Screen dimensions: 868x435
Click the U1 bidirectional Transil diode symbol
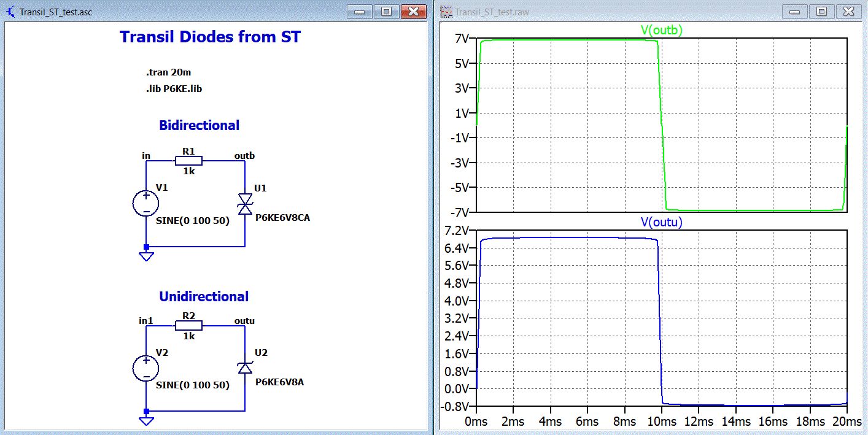point(245,203)
